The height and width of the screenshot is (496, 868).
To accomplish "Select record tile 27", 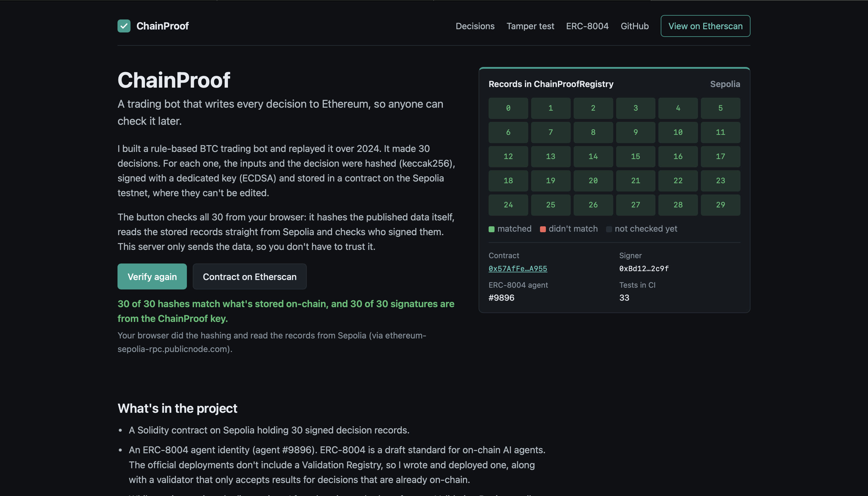I will 635,205.
